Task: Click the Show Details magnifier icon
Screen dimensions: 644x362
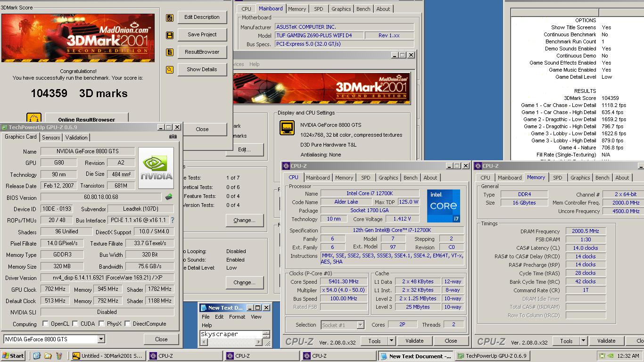Action: coord(170,70)
